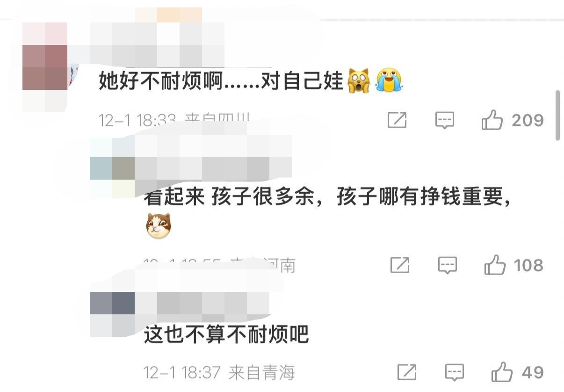This screenshot has width=564, height=392.
Task: Click the vertical scrollbar thumb
Action: click(x=557, y=116)
